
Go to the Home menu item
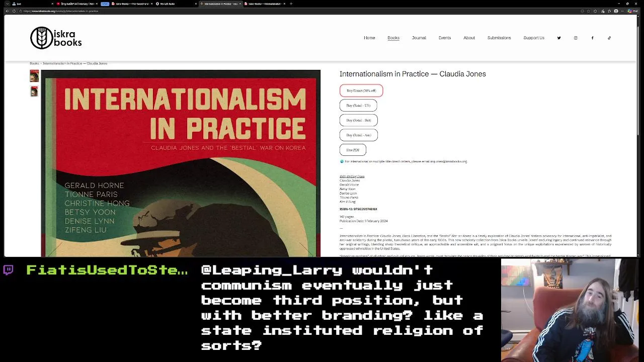click(369, 38)
